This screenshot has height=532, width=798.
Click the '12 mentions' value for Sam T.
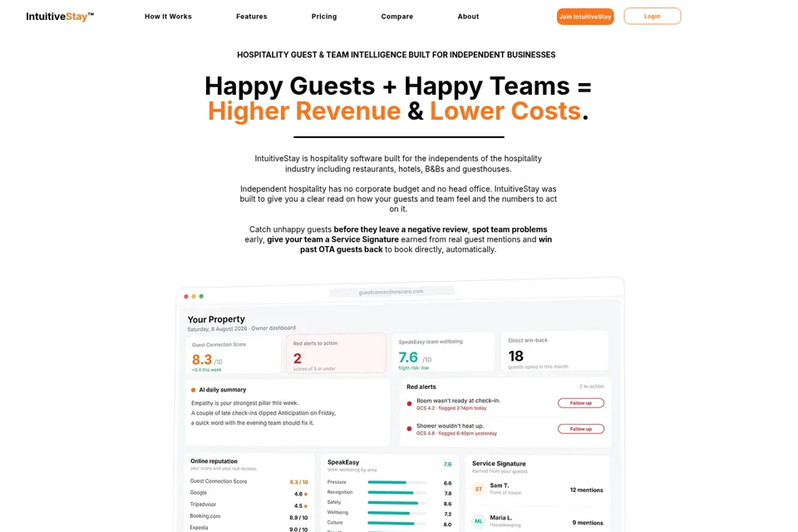586,490
